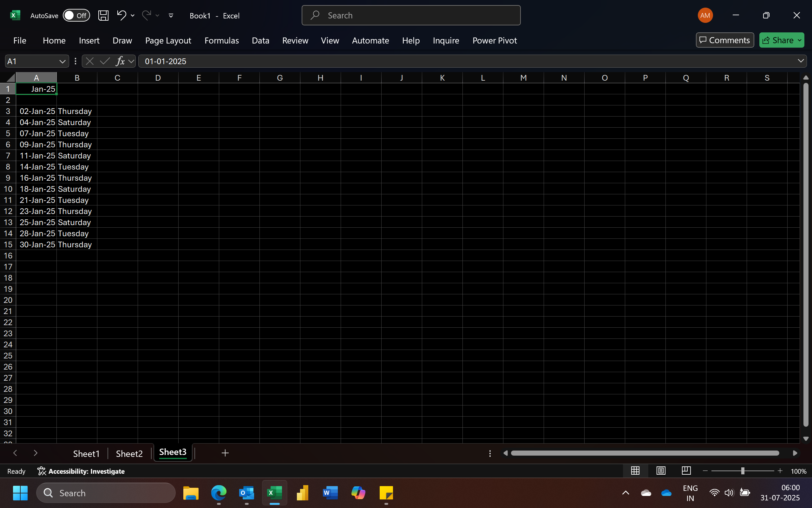812x508 pixels.
Task: Open the Page Layout tab
Action: [168, 41]
